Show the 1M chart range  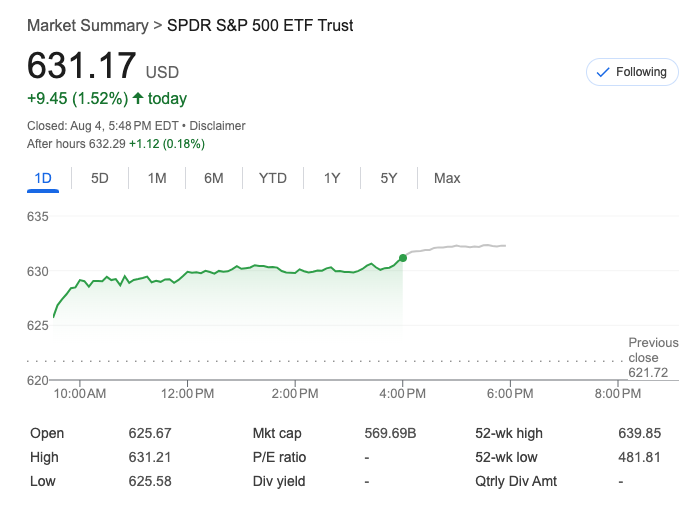pos(157,178)
